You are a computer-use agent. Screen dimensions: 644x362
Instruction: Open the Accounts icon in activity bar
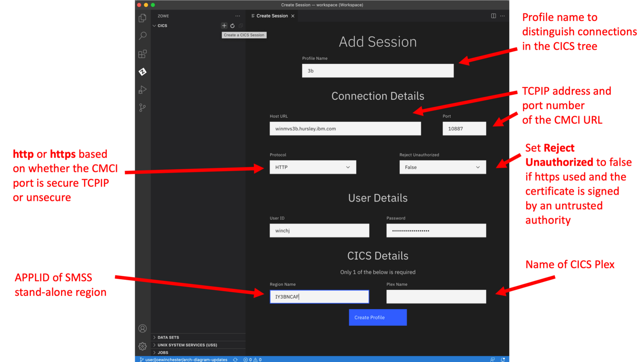tap(143, 328)
